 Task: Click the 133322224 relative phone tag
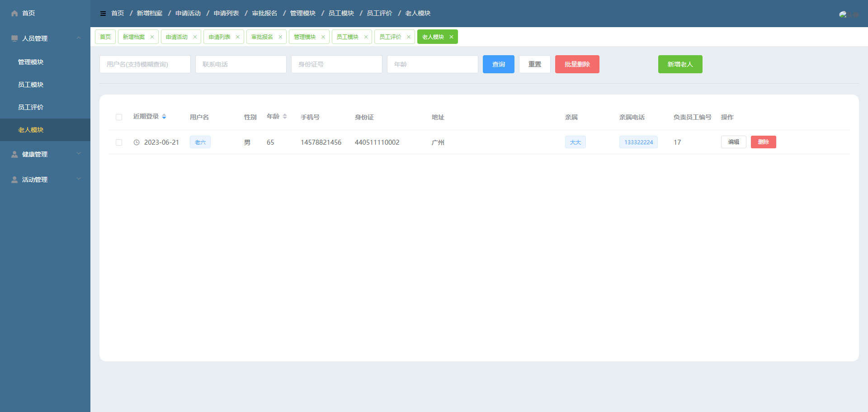click(x=638, y=142)
